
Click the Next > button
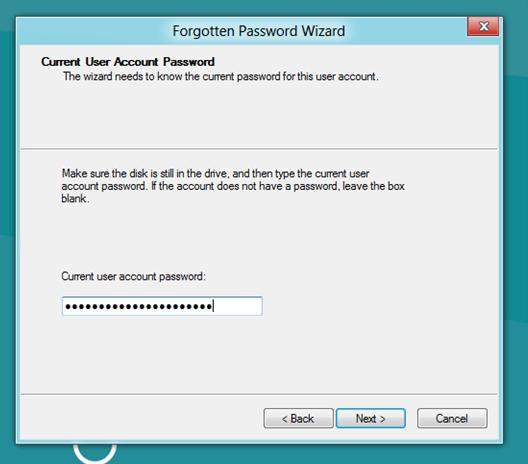click(x=370, y=418)
